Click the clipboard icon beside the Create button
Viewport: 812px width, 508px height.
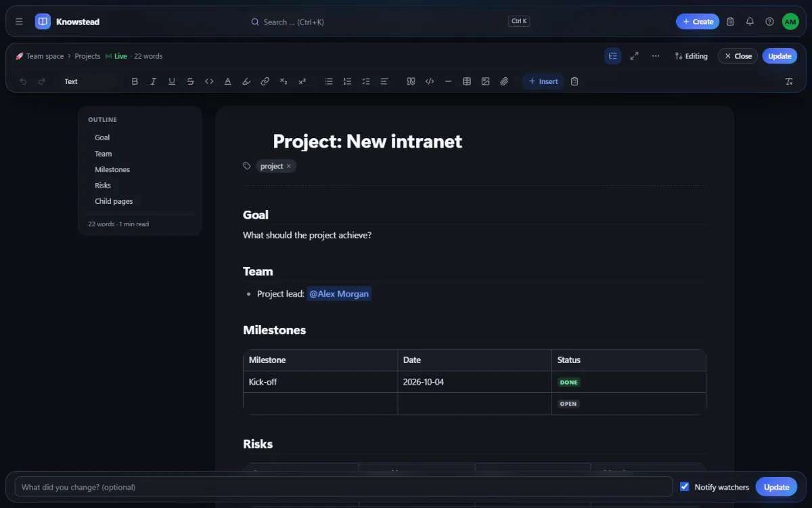click(x=730, y=22)
